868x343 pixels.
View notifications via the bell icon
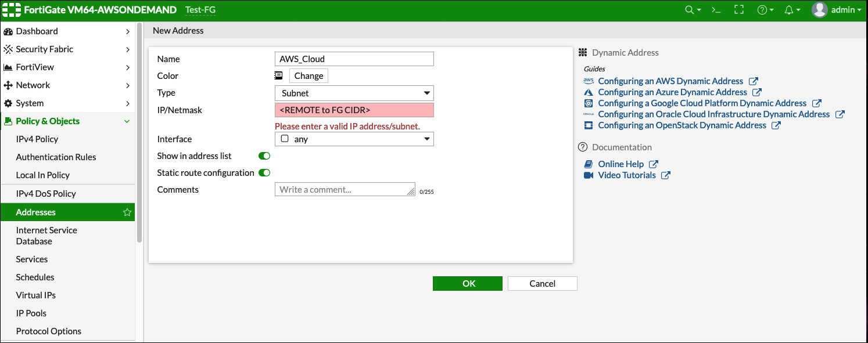(789, 10)
